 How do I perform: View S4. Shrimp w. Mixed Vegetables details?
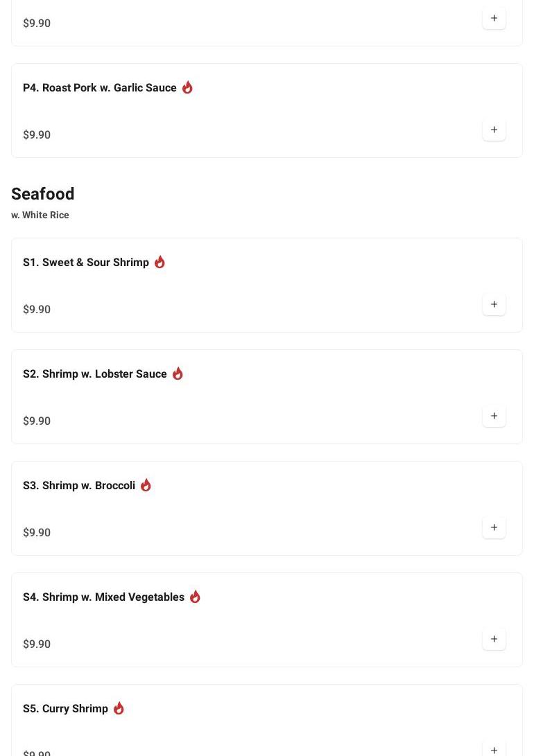[x=104, y=597]
